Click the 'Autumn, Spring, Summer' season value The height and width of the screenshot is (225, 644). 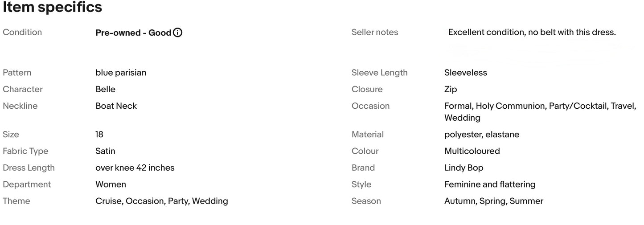point(493,201)
